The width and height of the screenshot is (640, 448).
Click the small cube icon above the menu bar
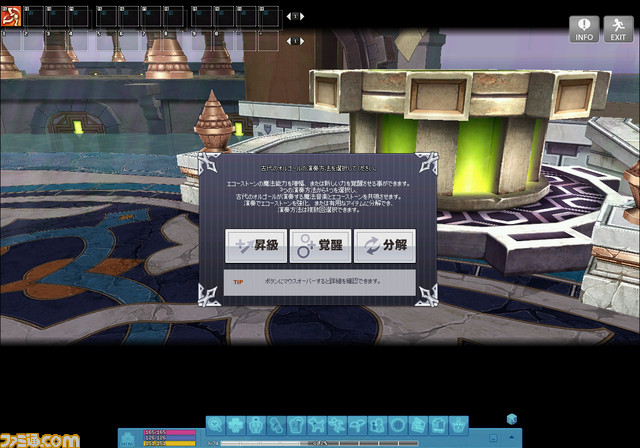click(512, 419)
